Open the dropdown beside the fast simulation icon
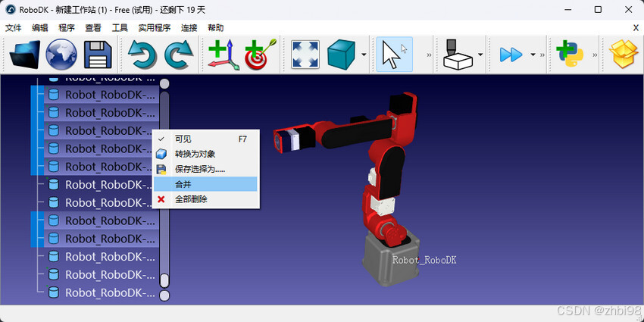644x322 pixels. tap(533, 55)
